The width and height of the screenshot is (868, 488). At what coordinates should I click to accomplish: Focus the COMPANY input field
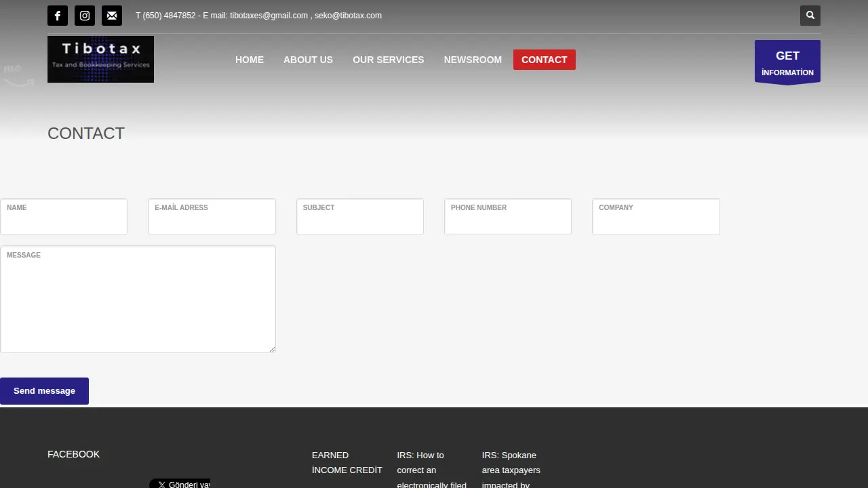(656, 217)
